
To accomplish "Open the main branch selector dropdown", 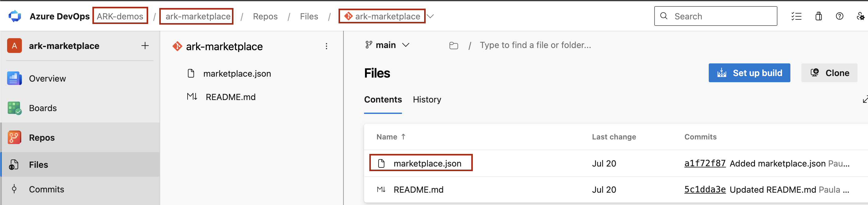I will pos(387,45).
